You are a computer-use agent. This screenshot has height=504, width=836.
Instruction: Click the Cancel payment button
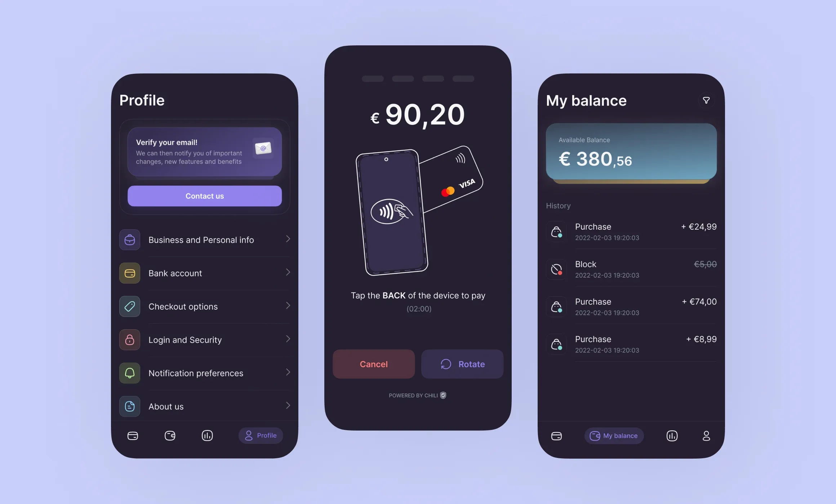pos(374,364)
